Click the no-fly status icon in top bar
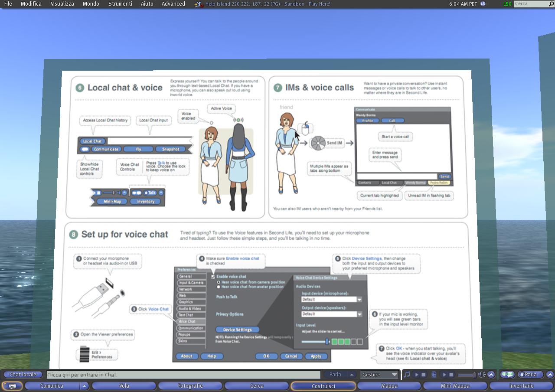This screenshot has width=555, height=392. coord(199,4)
